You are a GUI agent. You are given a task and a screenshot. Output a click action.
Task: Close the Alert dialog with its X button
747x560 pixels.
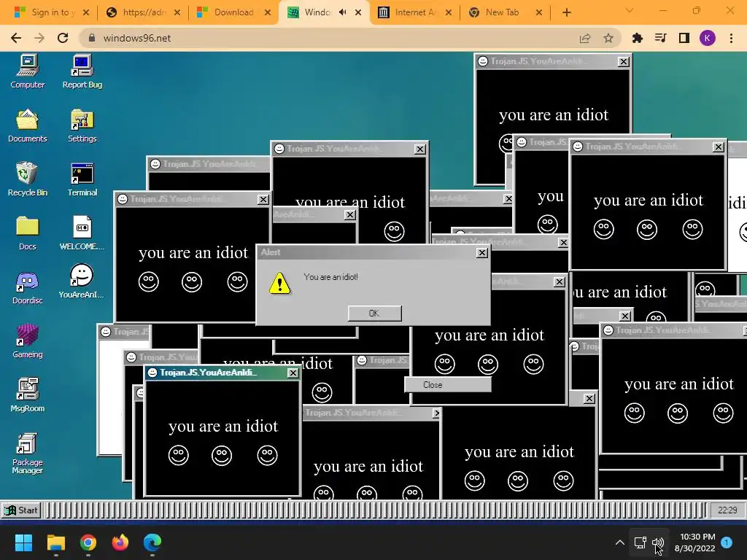coord(482,253)
